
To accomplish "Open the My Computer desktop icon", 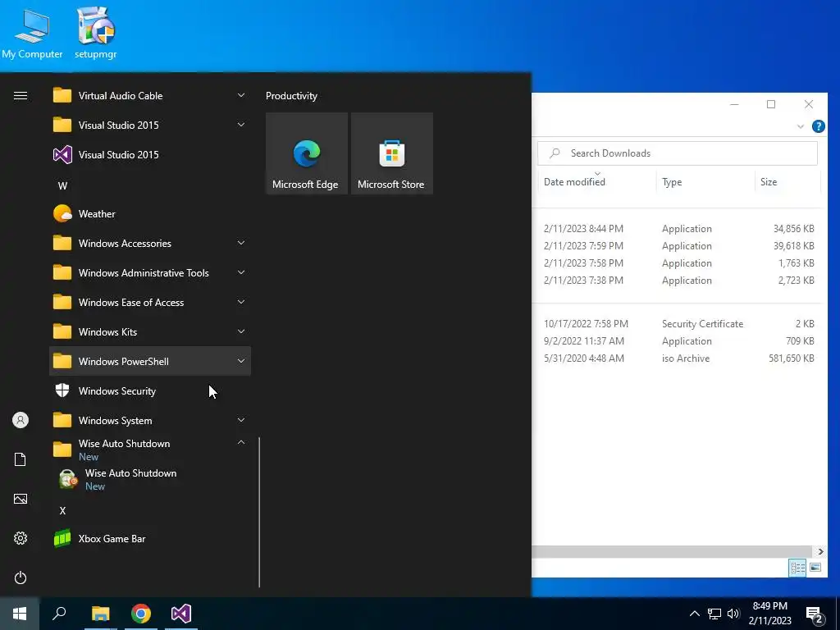I will [32, 33].
